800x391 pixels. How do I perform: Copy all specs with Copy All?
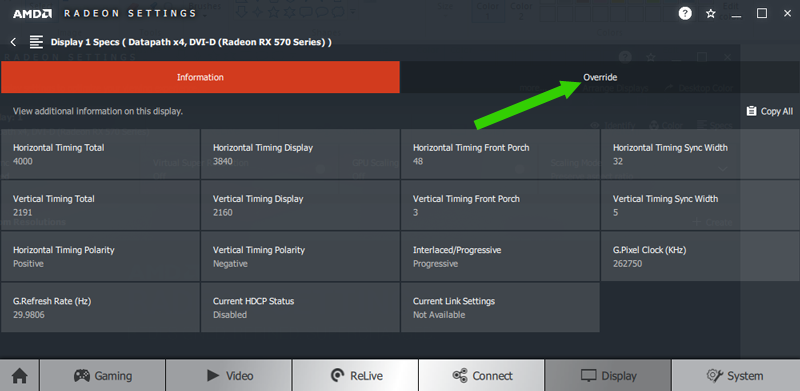point(769,111)
